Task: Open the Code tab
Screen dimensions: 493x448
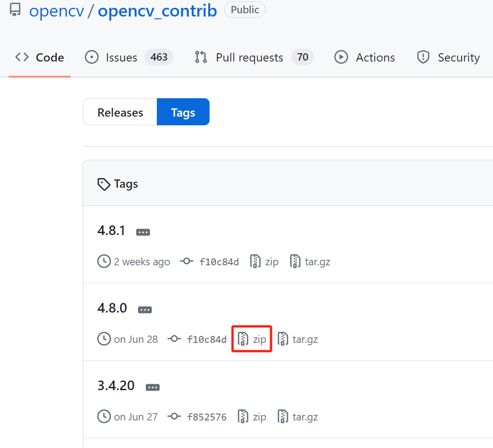Action: tap(39, 57)
